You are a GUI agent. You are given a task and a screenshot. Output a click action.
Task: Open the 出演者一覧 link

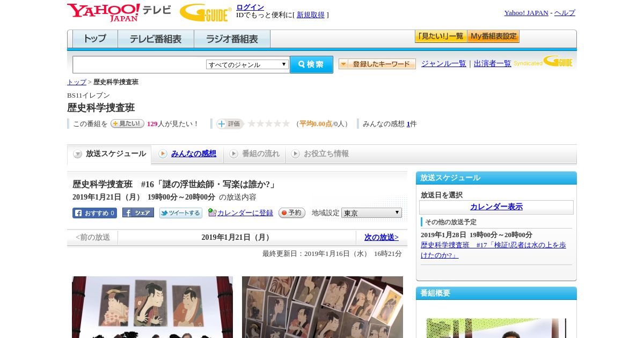click(493, 64)
